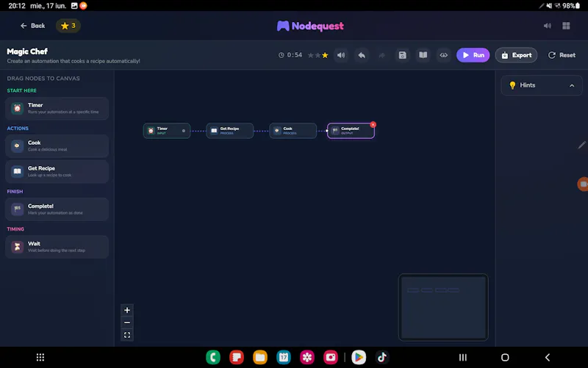Viewport: 588px width, 368px height.
Task: Open the pink flower Gallery app
Action: (x=307, y=358)
